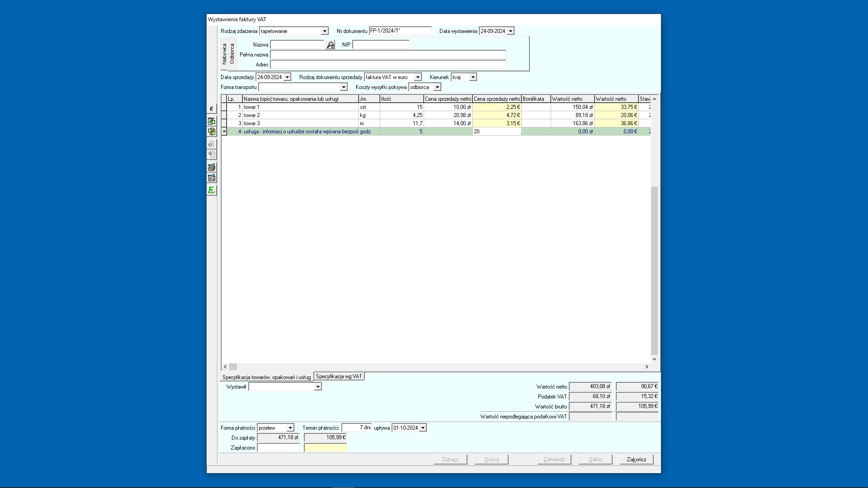Open document layout settings wrench icon

[212, 178]
